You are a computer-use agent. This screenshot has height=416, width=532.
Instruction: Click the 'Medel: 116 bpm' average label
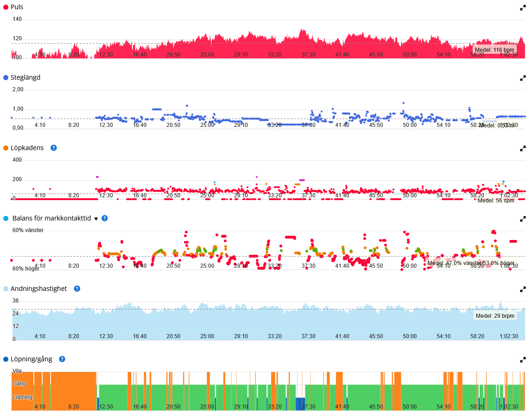pos(494,50)
